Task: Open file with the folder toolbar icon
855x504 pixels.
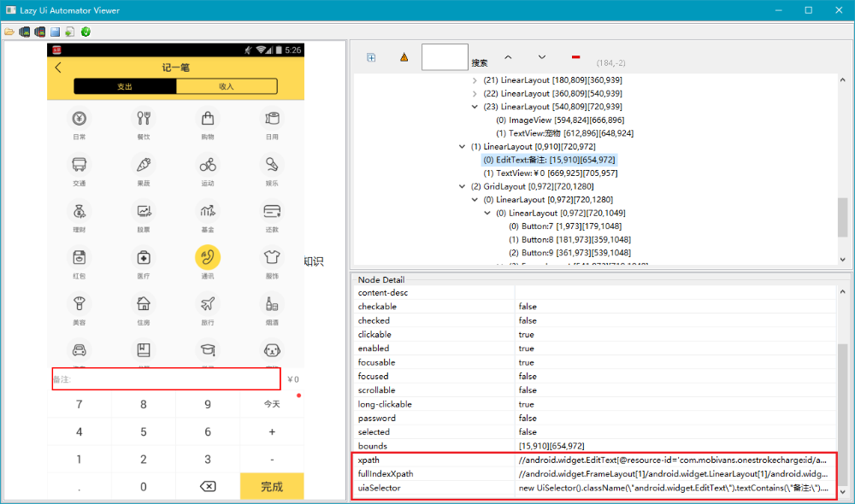Action: click(9, 32)
